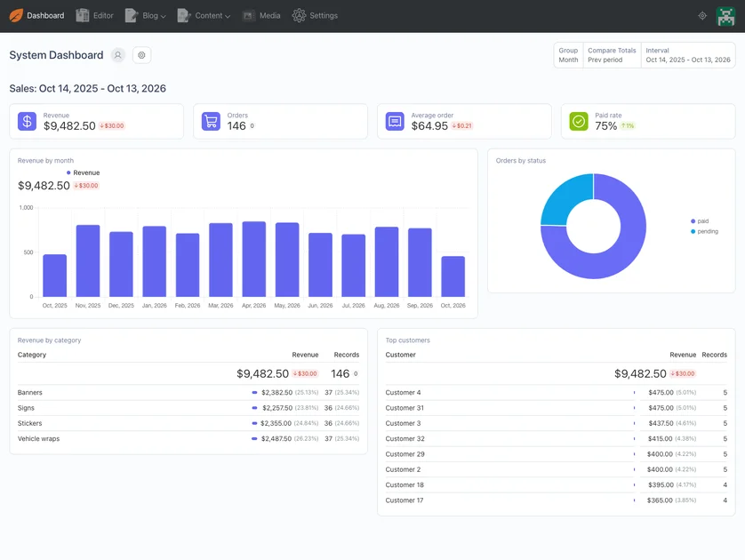Viewport: 745px width, 560px height.
Task: Click the Oct, 2026 revenue bar
Action: 453,276
